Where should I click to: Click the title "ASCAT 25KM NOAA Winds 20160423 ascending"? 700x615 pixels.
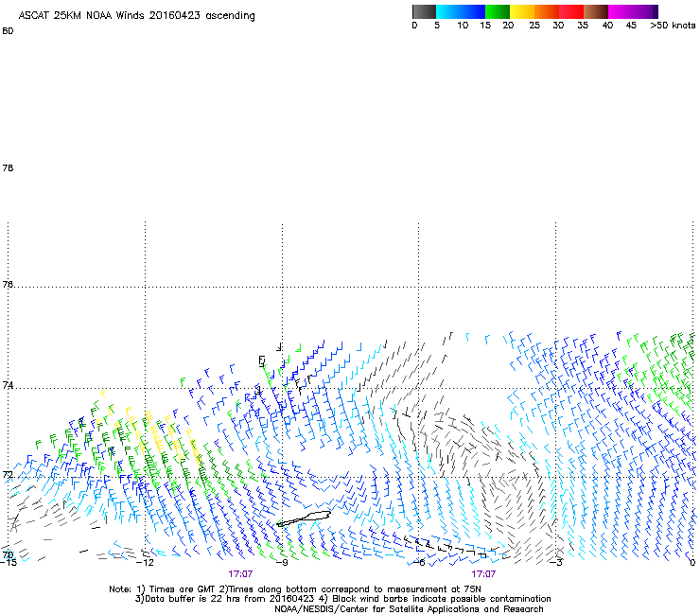[136, 16]
